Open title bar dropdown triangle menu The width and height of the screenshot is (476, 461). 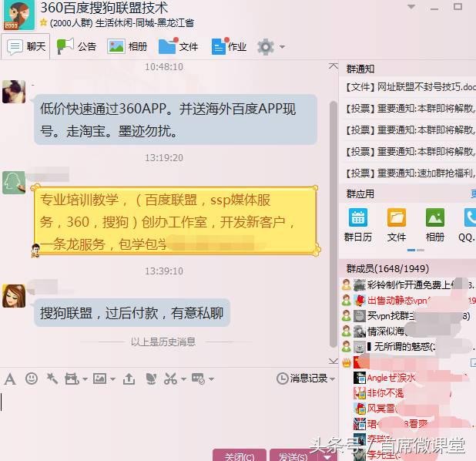[x=411, y=7]
